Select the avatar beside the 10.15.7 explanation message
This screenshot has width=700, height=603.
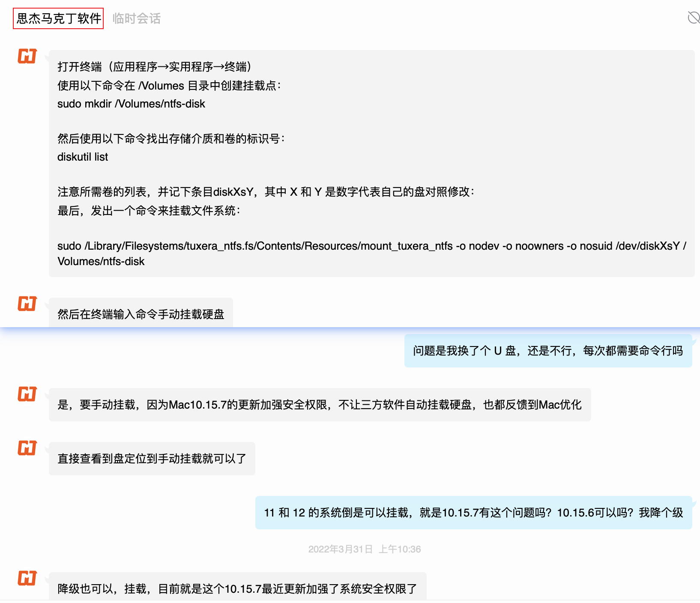pyautogui.click(x=27, y=395)
